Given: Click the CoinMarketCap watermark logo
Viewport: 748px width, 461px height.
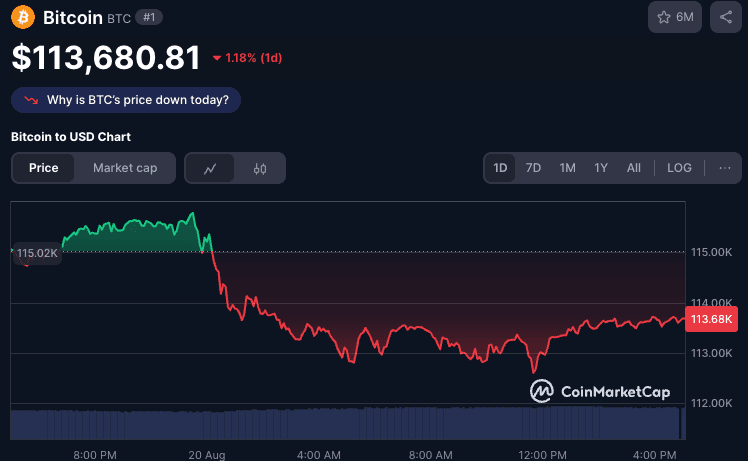Looking at the screenshot, I should pos(600,391).
